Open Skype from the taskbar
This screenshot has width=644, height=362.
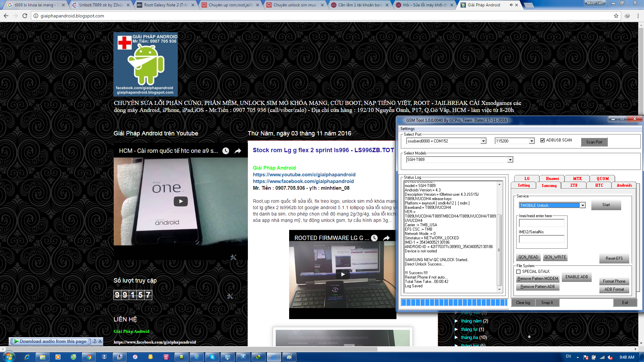(212, 357)
